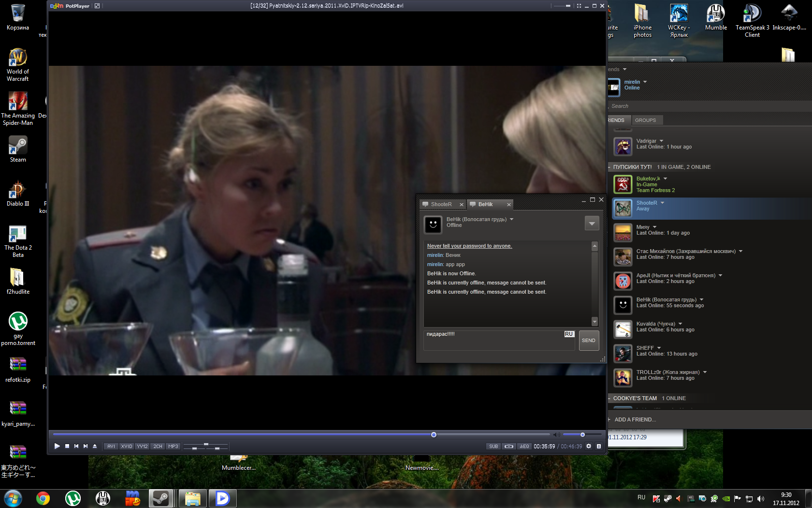This screenshot has width=812, height=508.
Task: Play the video in PotPlayer
Action: [x=57, y=446]
